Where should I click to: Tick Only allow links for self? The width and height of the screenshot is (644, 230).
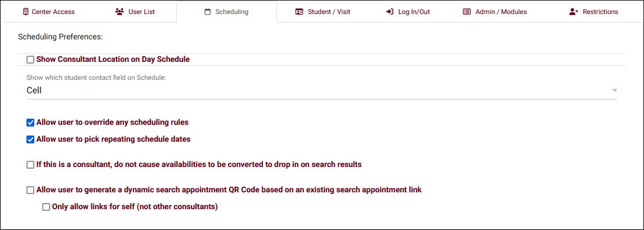(x=46, y=207)
